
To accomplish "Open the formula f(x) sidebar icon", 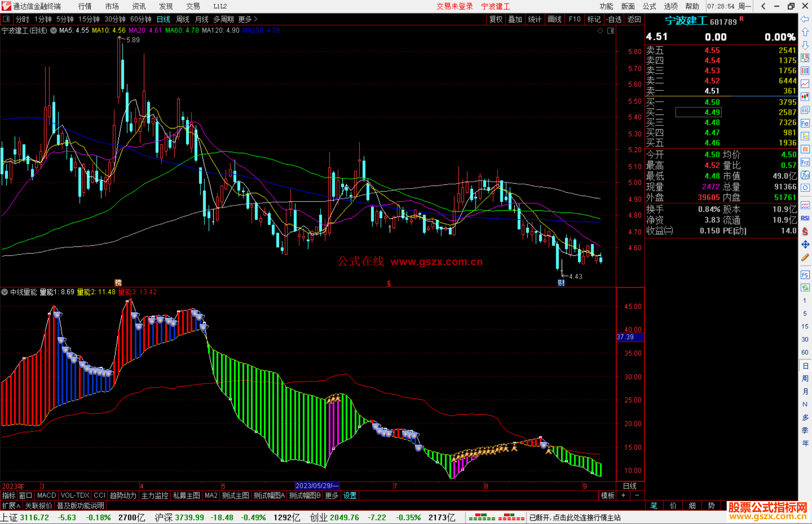I will click(805, 175).
